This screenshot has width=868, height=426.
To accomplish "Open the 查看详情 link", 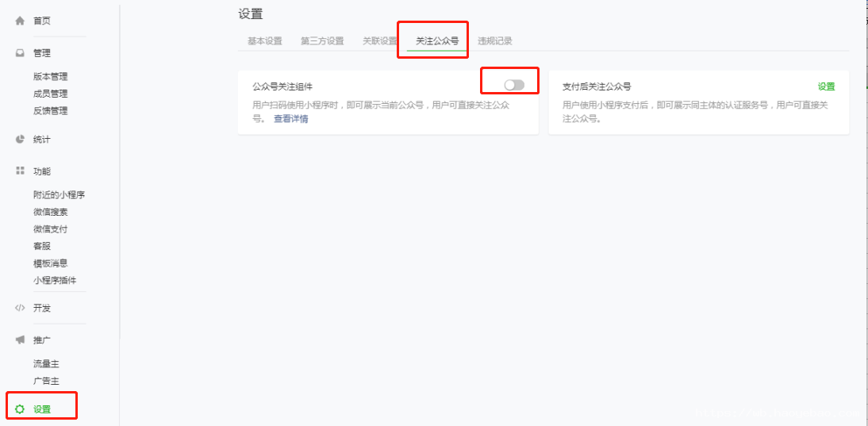I will tap(291, 118).
